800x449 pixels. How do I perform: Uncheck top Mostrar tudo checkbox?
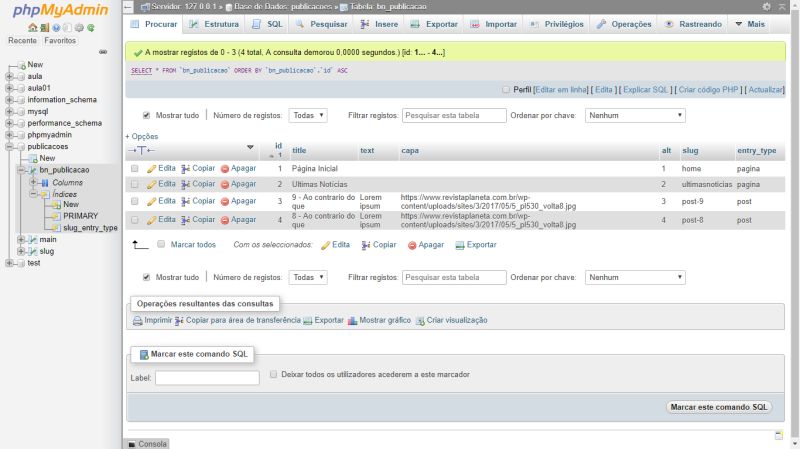146,115
